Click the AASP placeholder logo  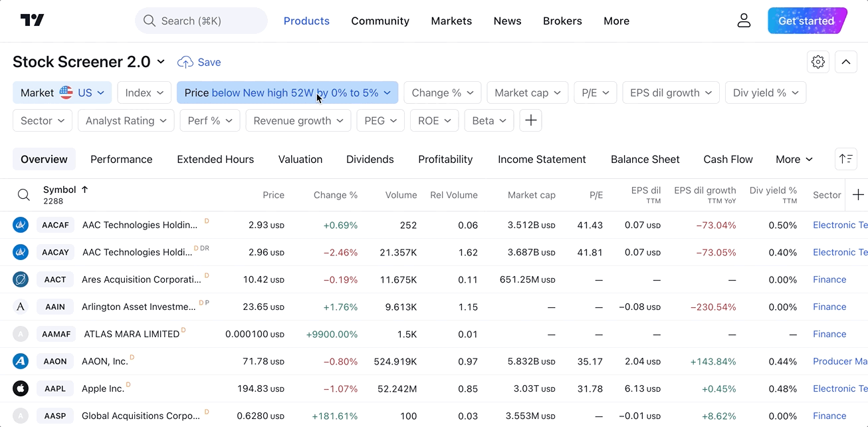(x=21, y=416)
